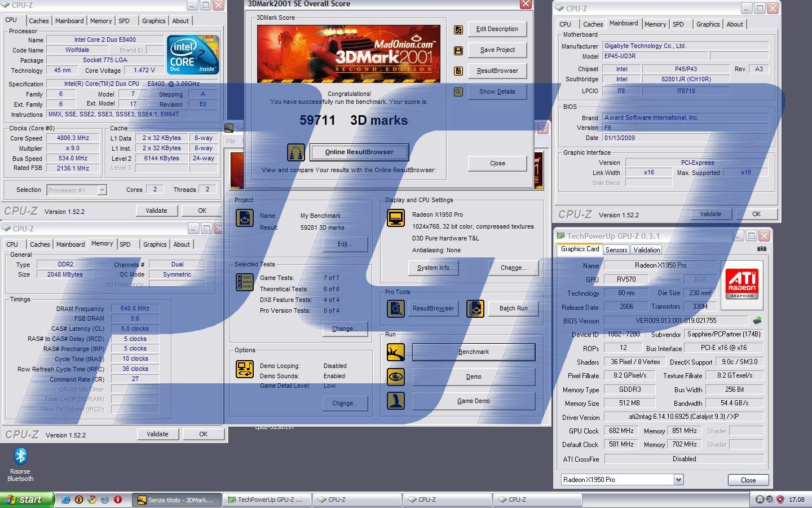Click the Online ResultBrowser tree icon

296,152
